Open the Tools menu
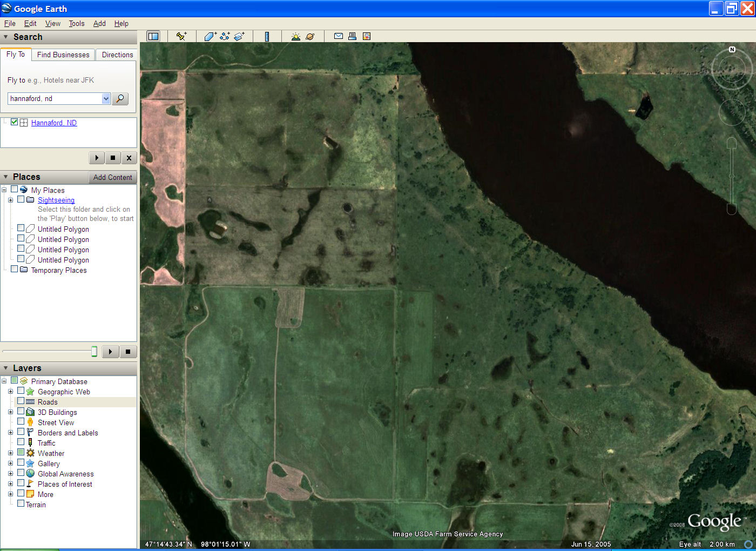 click(x=77, y=23)
